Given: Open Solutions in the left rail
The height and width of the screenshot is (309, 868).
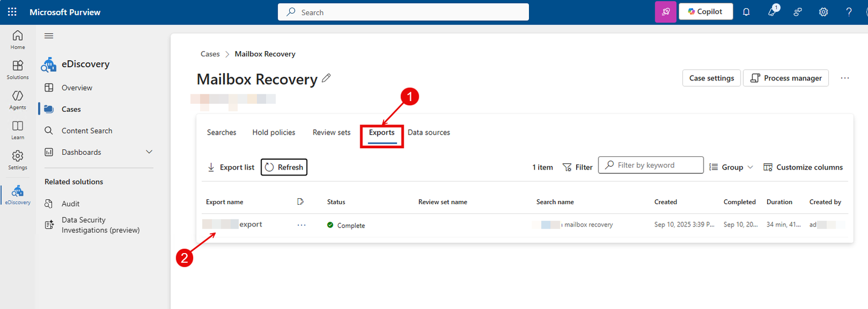Looking at the screenshot, I should (x=18, y=70).
